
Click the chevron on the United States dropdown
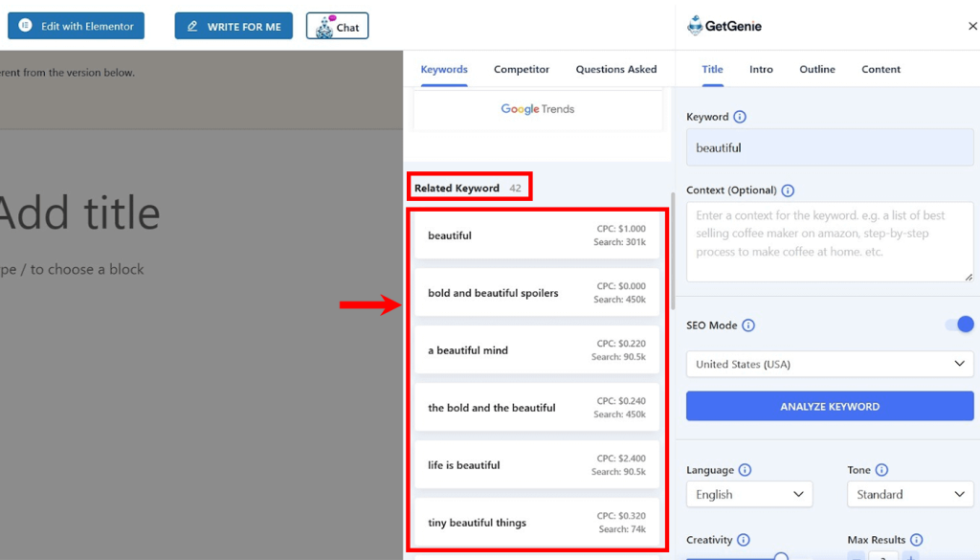(959, 364)
